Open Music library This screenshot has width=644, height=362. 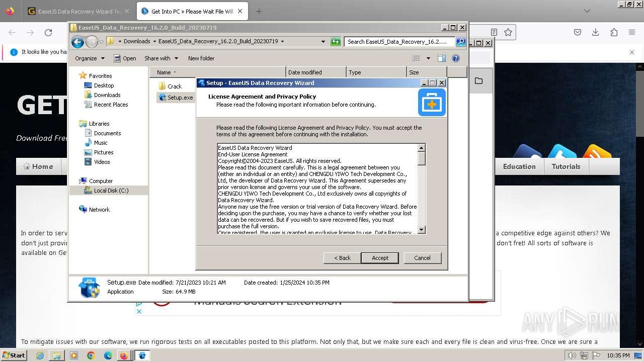tap(96, 143)
